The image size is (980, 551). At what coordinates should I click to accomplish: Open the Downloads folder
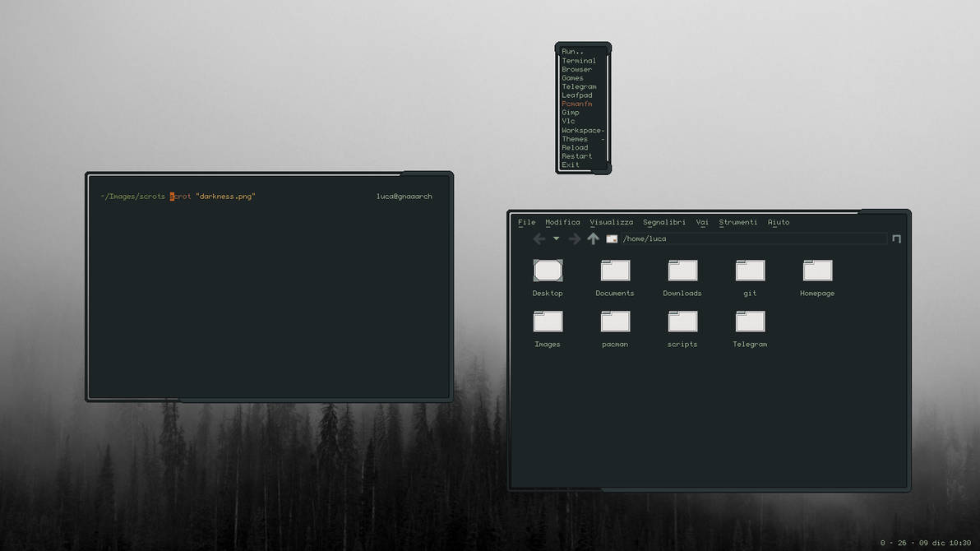click(x=682, y=270)
